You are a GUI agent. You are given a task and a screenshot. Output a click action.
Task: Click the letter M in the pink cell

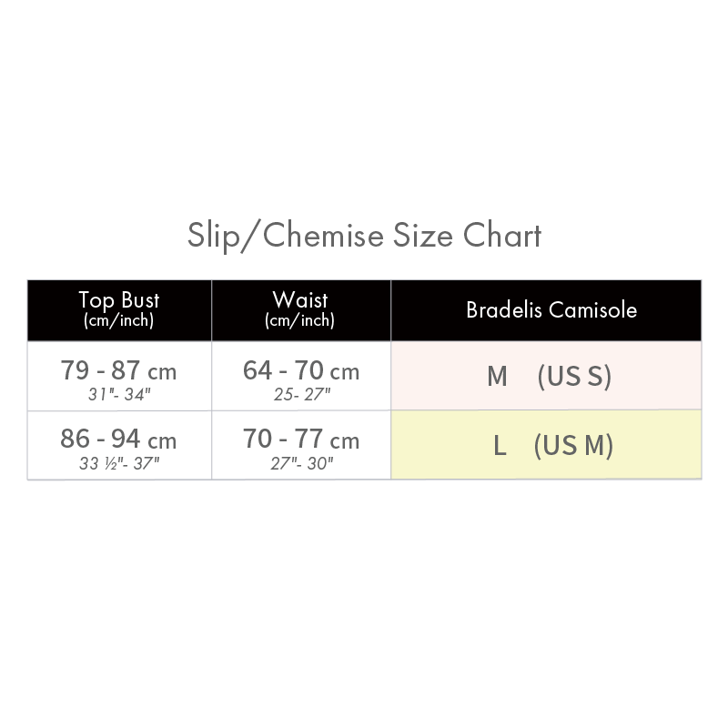(497, 377)
